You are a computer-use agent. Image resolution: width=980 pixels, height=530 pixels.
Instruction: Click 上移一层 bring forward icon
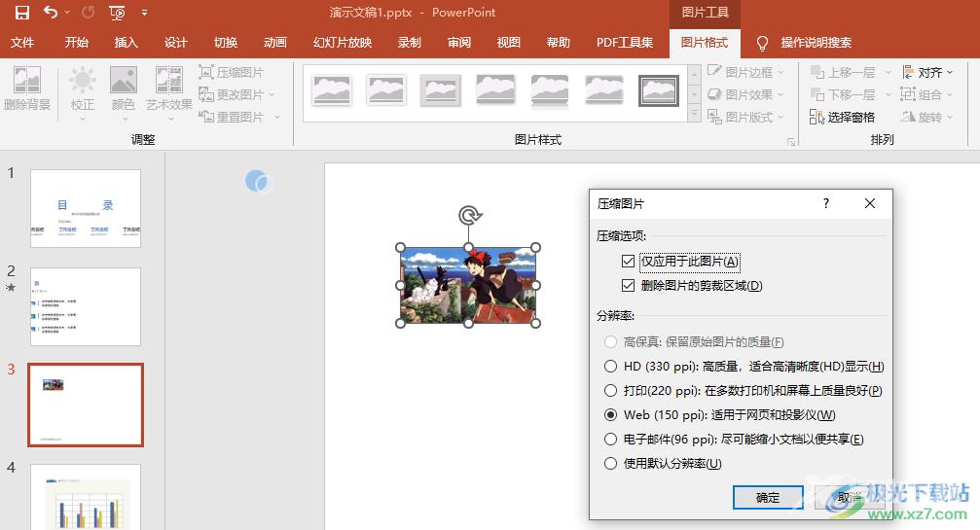[817, 72]
